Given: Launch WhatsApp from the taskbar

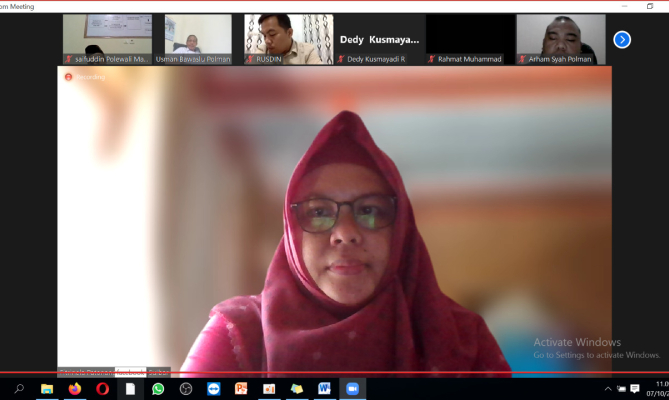Looking at the screenshot, I should [x=158, y=388].
